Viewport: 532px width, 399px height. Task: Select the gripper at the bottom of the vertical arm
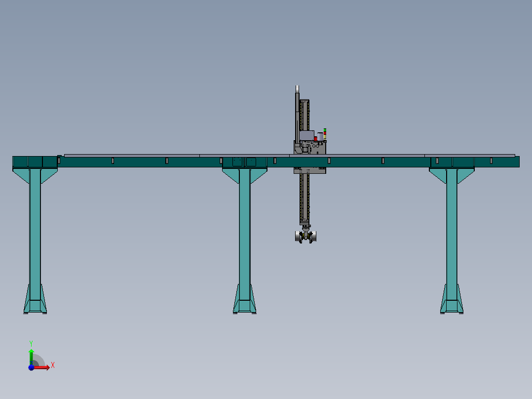(305, 235)
